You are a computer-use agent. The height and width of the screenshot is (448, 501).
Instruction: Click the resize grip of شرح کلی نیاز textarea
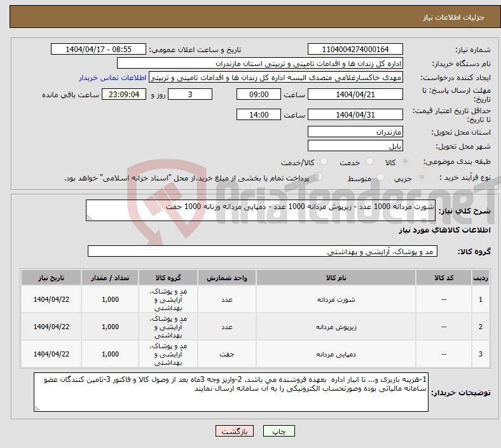tap(89, 218)
